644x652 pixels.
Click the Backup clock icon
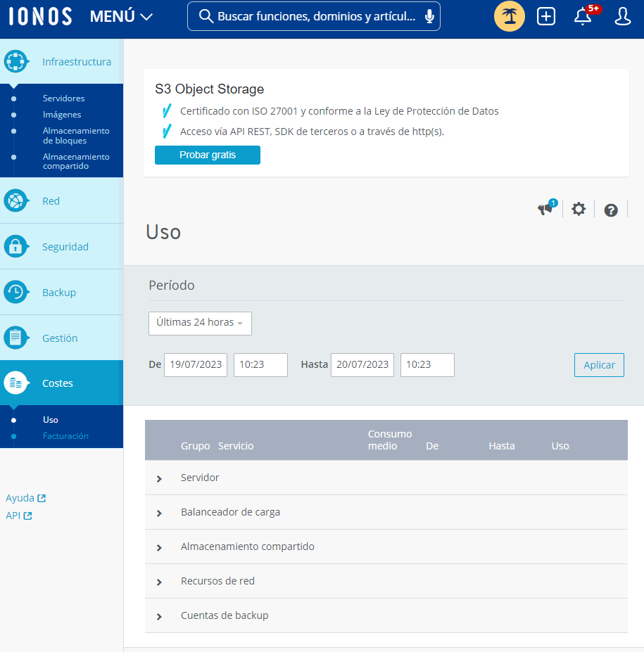coord(15,293)
